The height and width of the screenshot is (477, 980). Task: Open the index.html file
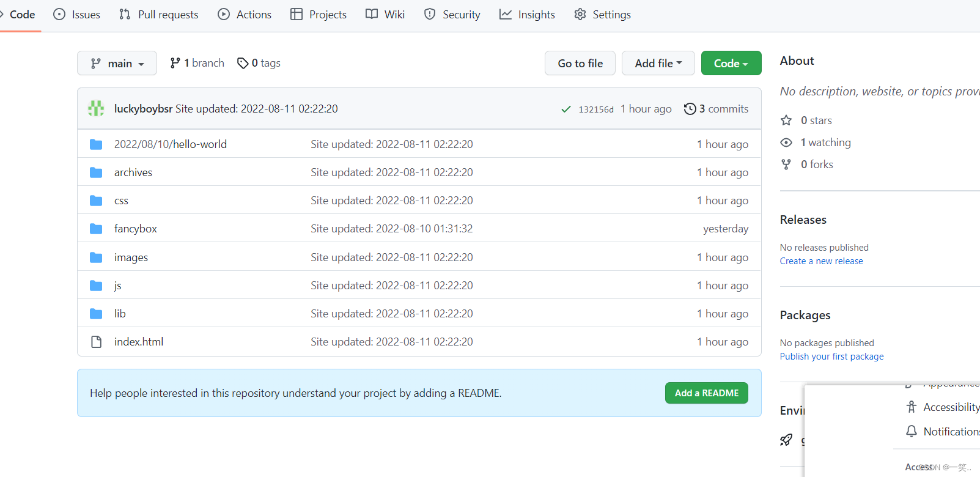pos(139,342)
